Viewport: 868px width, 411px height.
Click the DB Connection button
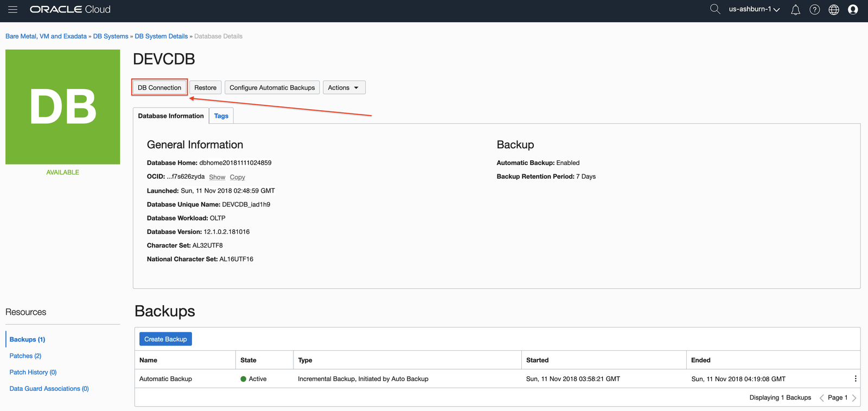pyautogui.click(x=159, y=87)
